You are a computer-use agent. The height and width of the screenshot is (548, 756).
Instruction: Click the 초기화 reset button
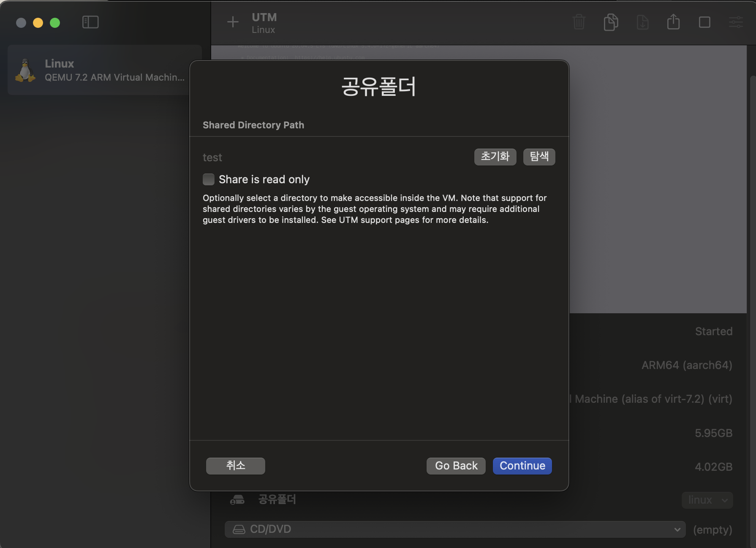pyautogui.click(x=495, y=157)
